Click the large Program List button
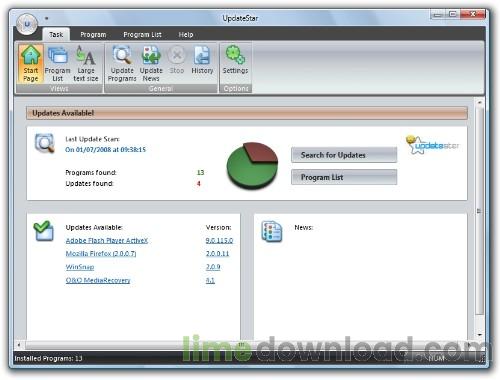This screenshot has height=380, width=500. 344,177
